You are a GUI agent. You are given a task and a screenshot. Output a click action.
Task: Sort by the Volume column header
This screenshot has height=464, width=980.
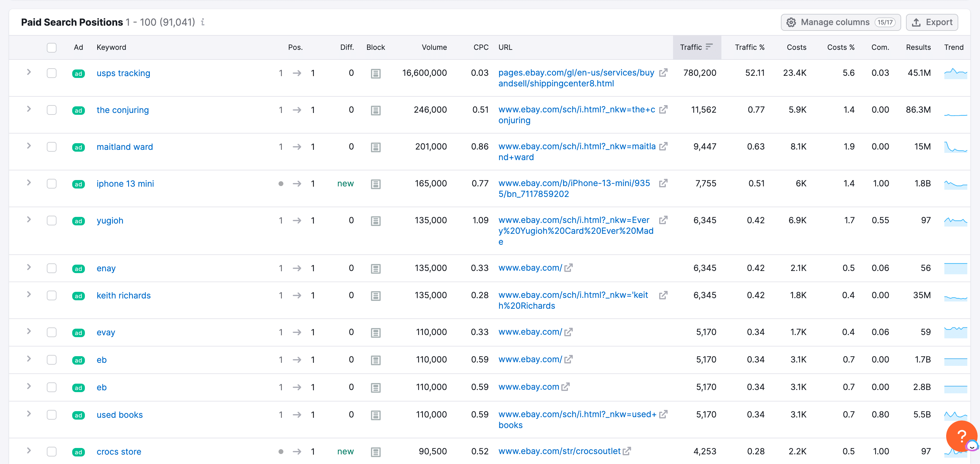434,47
